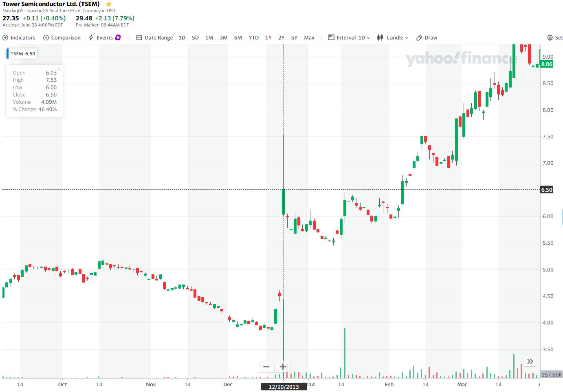Show the Max date range
The image size is (563, 392).
(x=309, y=37)
